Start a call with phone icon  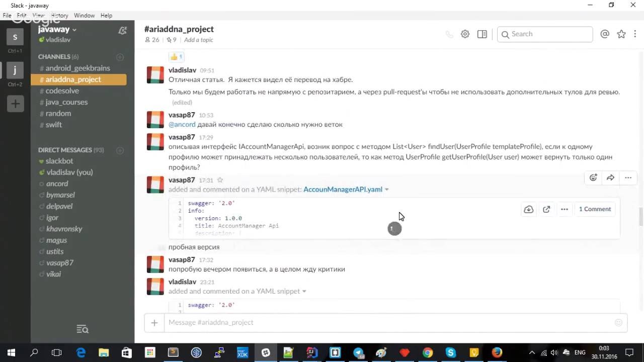point(449,34)
